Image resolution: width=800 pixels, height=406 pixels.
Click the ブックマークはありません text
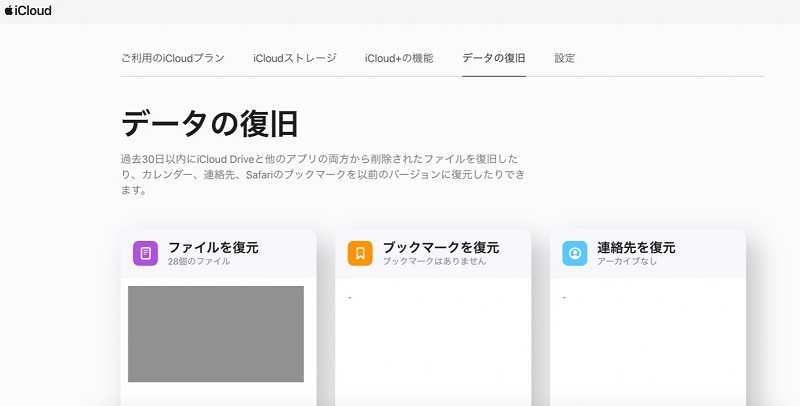(x=435, y=262)
